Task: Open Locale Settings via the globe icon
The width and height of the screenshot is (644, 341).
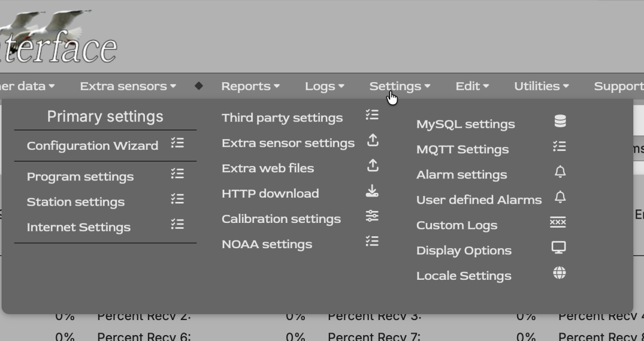Action: [560, 272]
